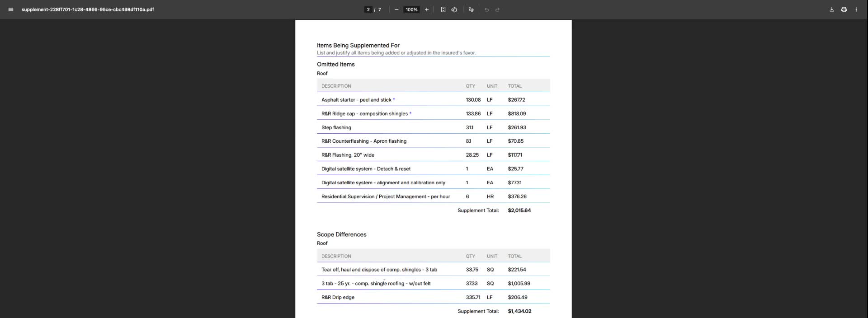Click the $221.54 total value

click(517, 270)
